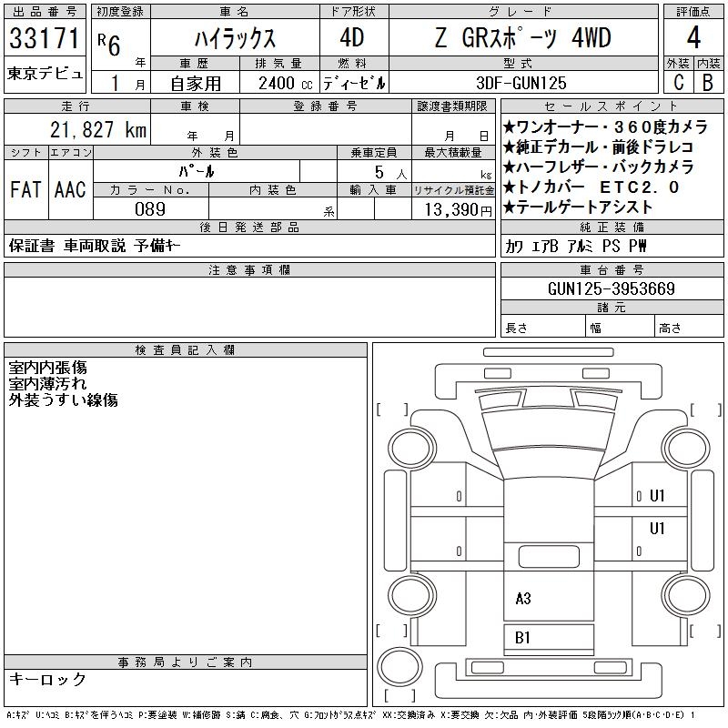Click the キーロック office notice
728x728 pixels.
click(47, 679)
